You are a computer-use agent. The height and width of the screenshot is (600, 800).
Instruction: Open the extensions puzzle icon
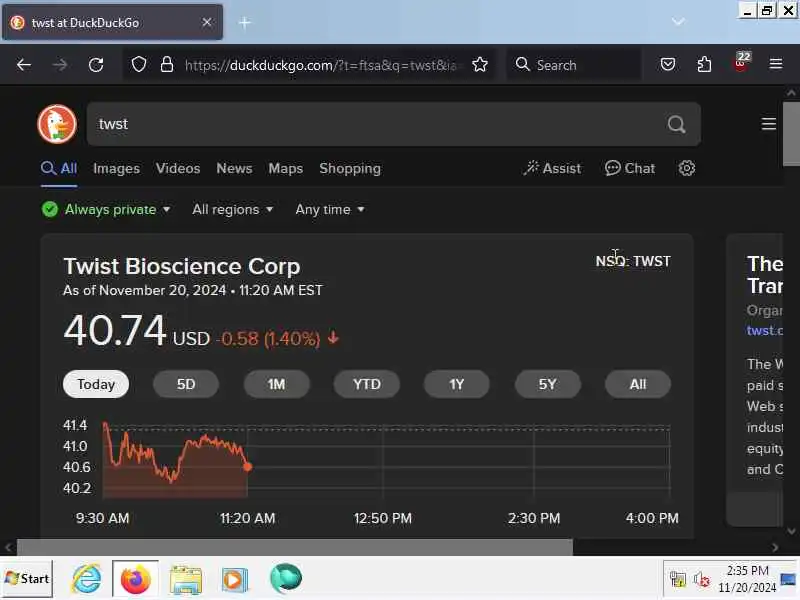point(704,65)
